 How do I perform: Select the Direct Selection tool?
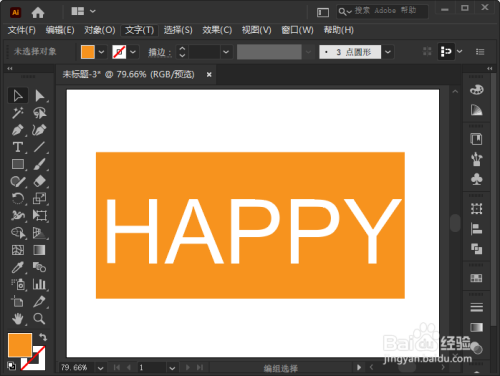40,96
